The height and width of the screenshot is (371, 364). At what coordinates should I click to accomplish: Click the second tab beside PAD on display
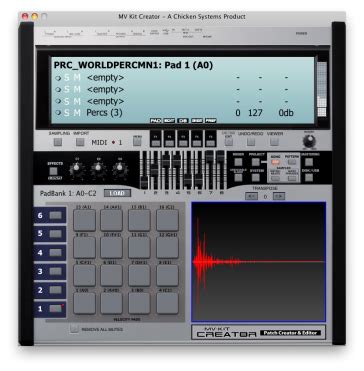169,121
